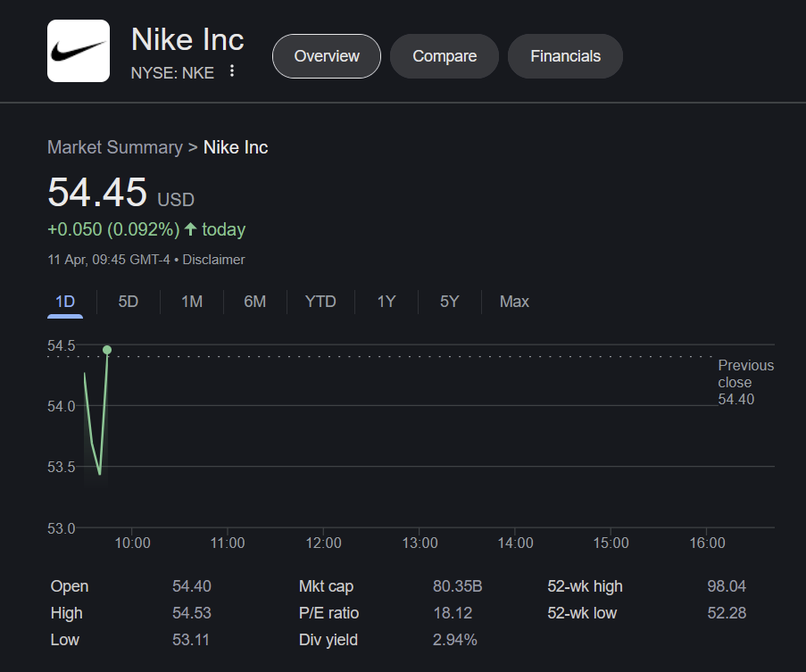This screenshot has width=806, height=672.
Task: Click the 54.45 current price
Action: pyautogui.click(x=97, y=192)
